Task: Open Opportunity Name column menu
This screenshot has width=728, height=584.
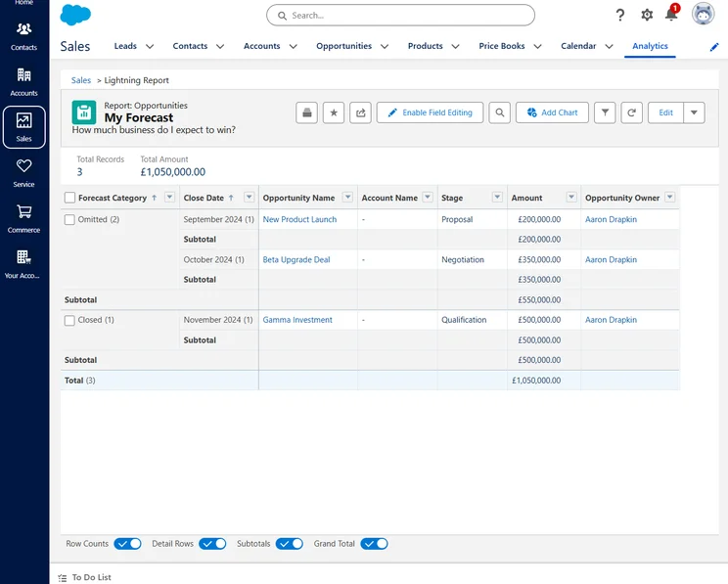Action: pos(347,197)
